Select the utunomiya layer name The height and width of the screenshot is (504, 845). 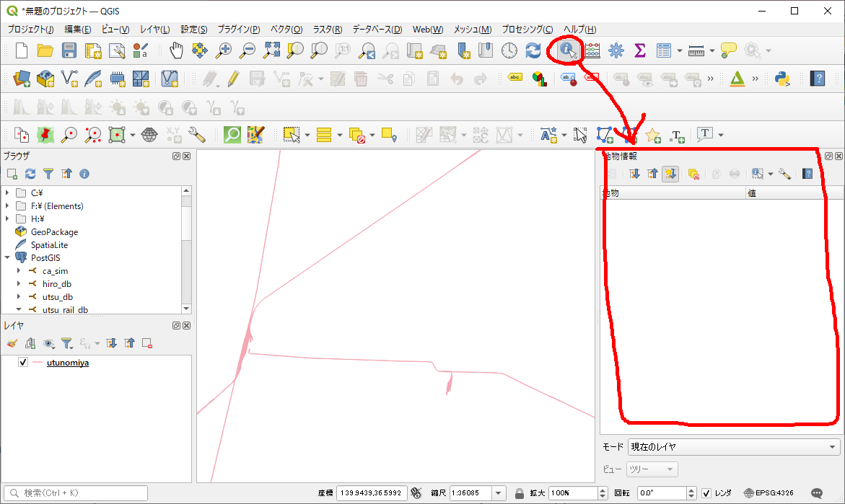(x=68, y=363)
